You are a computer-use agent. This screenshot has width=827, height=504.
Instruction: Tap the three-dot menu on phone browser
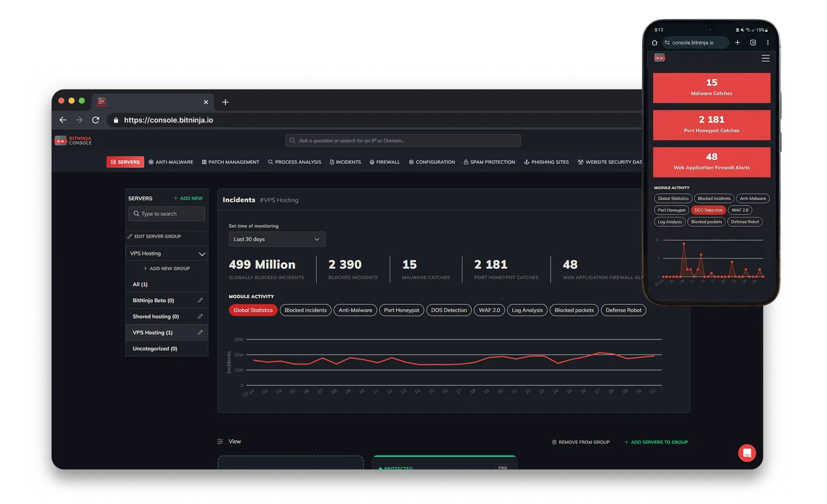(768, 43)
